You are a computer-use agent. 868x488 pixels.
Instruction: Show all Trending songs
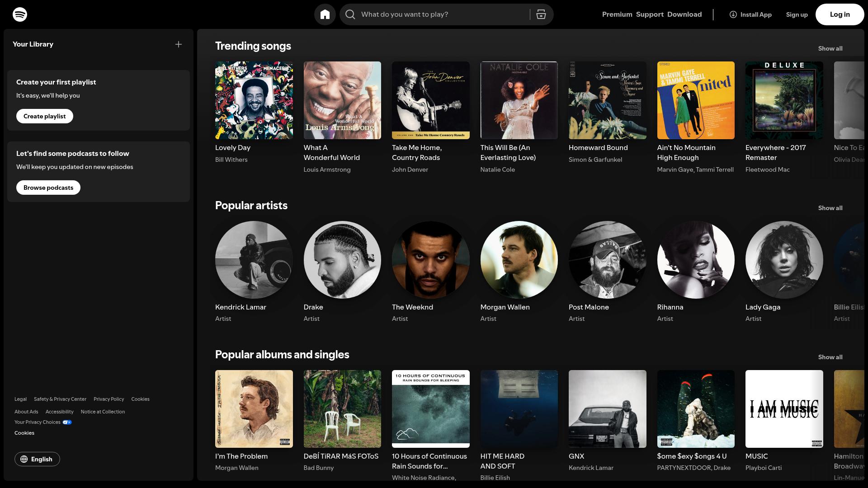click(x=830, y=48)
